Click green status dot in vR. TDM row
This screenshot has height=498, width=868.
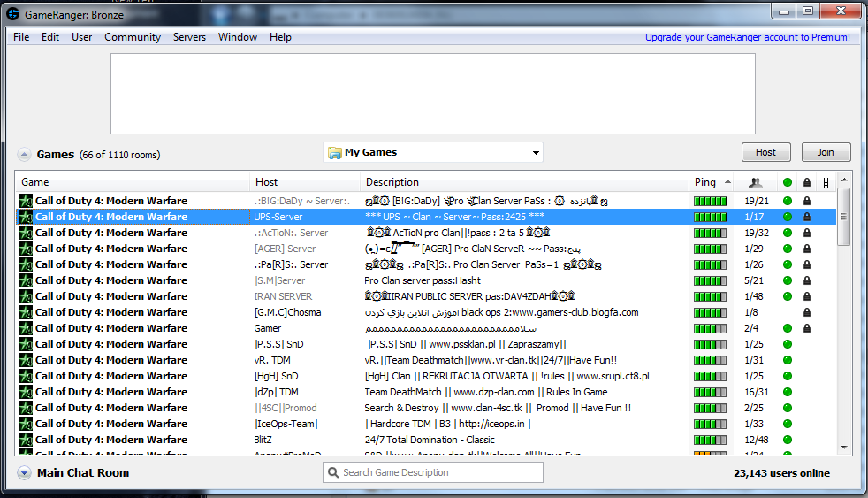(788, 360)
